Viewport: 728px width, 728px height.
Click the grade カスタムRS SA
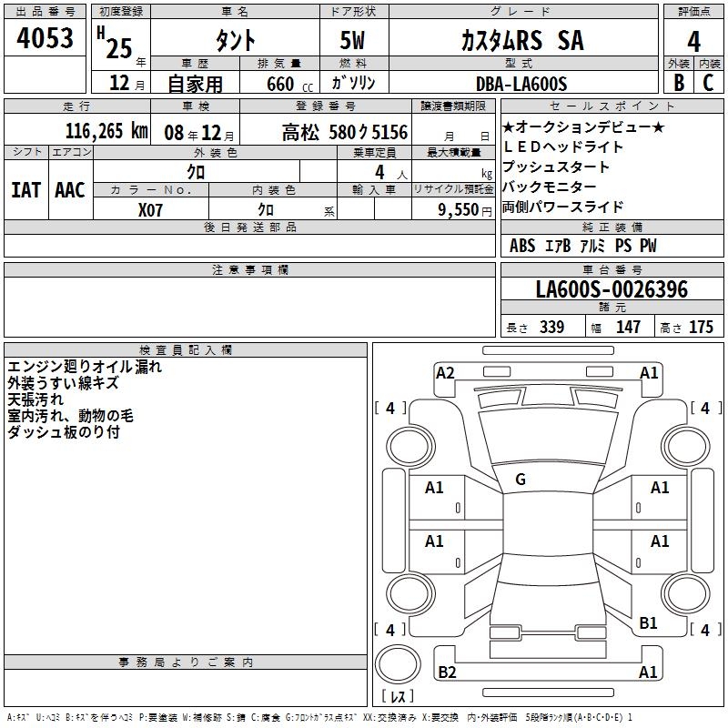point(522,40)
